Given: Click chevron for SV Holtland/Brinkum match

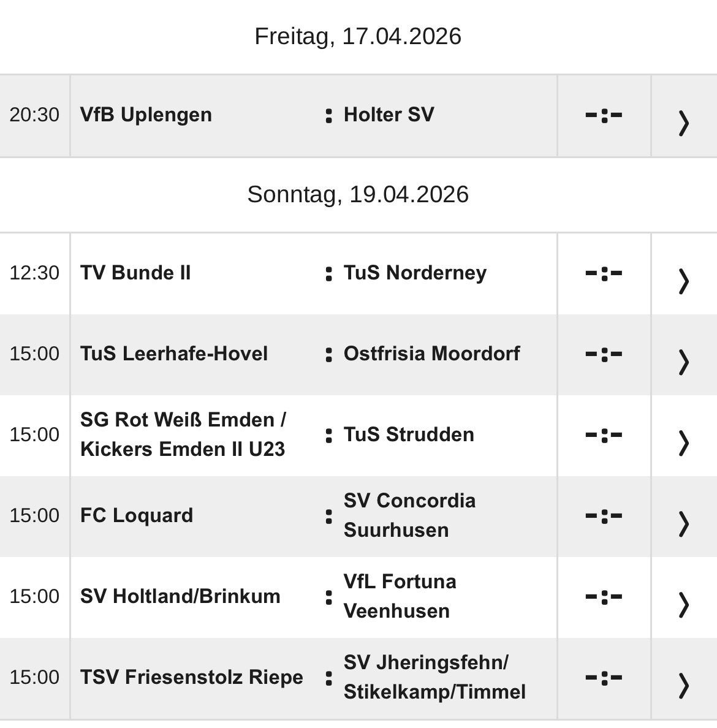Looking at the screenshot, I should (x=684, y=604).
